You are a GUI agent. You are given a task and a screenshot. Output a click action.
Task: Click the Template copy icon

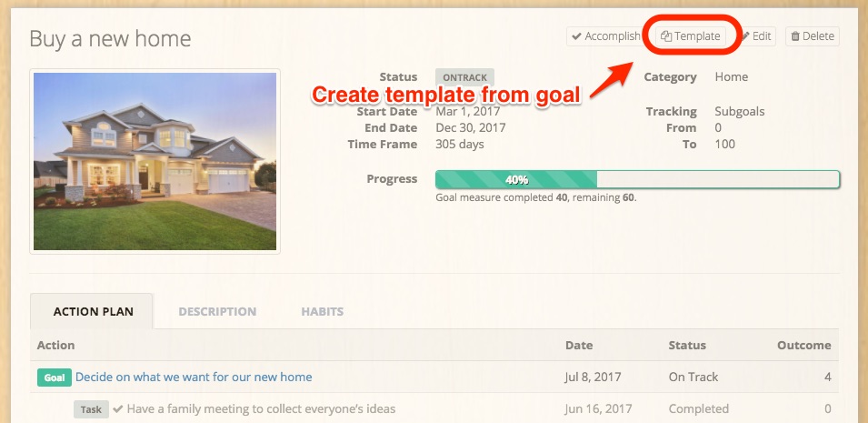(x=666, y=36)
